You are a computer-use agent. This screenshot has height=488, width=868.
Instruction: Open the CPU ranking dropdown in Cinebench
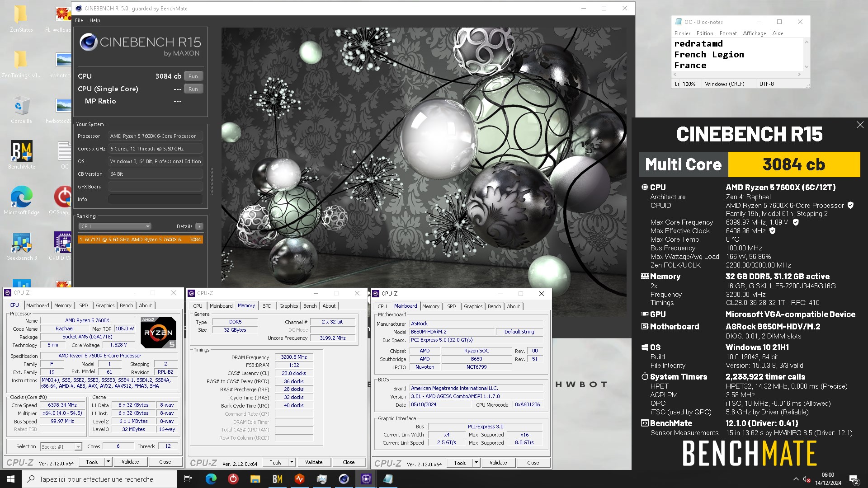114,226
